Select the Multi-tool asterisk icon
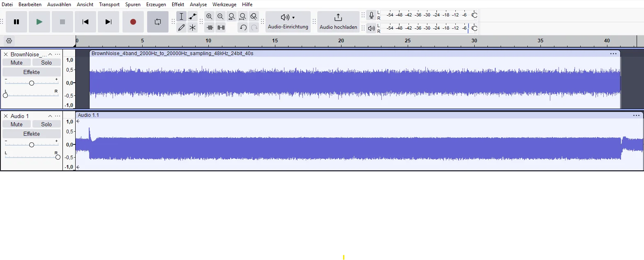644x260 pixels. point(192,28)
